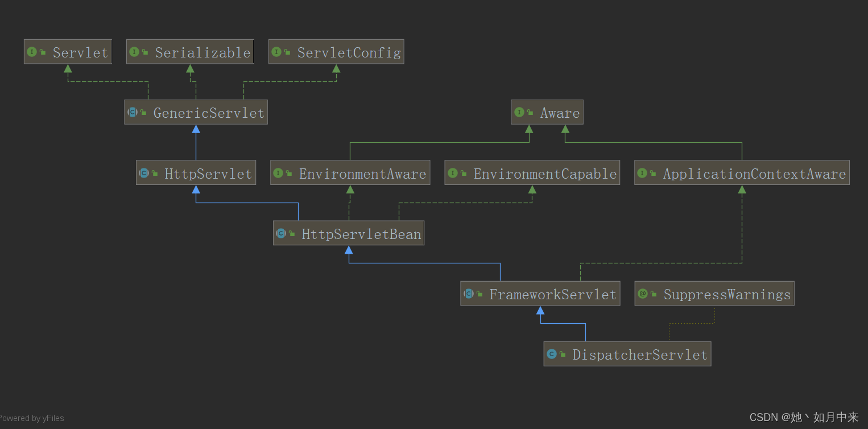Screen dimensions: 868x429
Task: Click the interface icon on ApplicationContextAware node
Action: pos(642,172)
